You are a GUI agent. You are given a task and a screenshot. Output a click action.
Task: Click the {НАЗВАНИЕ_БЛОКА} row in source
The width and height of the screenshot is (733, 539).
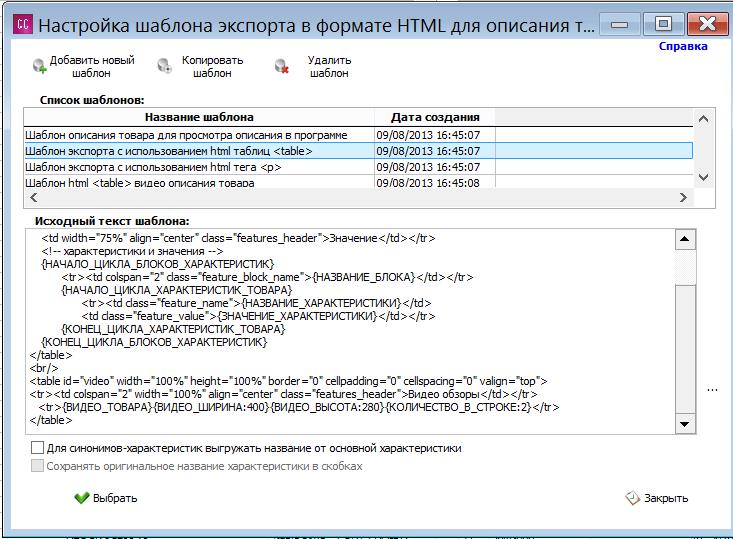267,277
